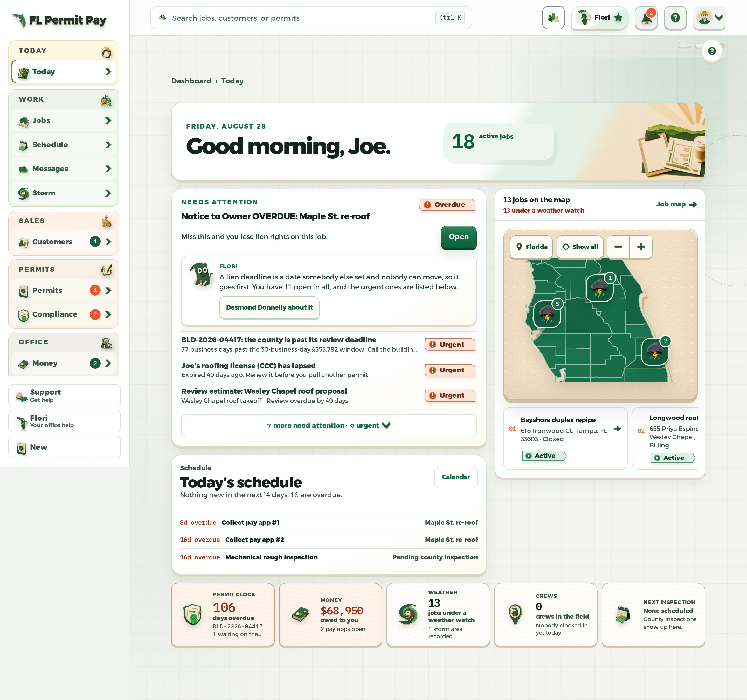Click Desmond Donnelly about it

269,307
